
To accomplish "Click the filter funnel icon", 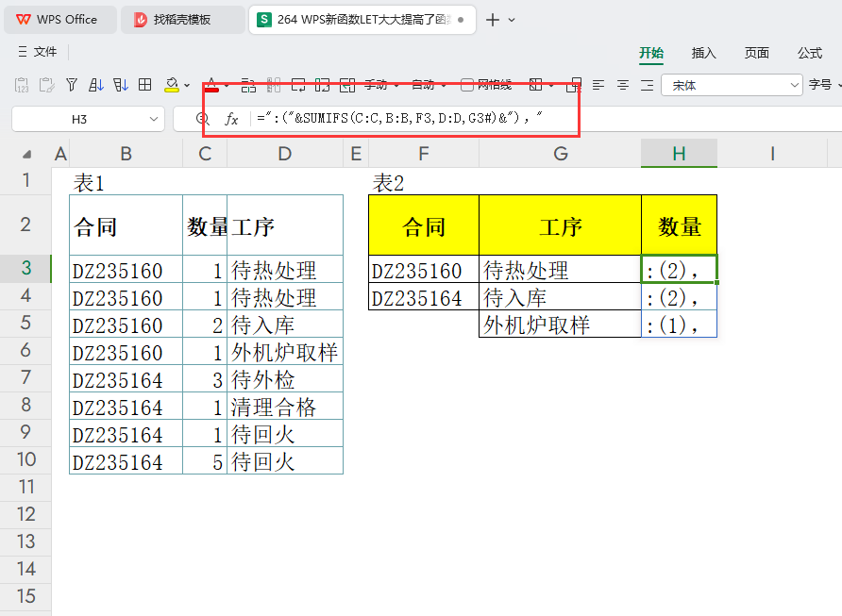I will click(x=72, y=85).
